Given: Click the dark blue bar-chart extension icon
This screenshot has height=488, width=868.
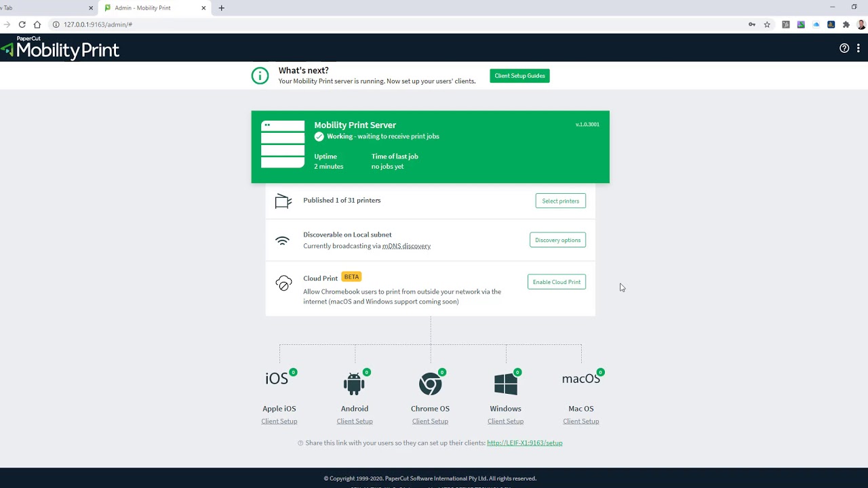Looking at the screenshot, I should tap(831, 24).
